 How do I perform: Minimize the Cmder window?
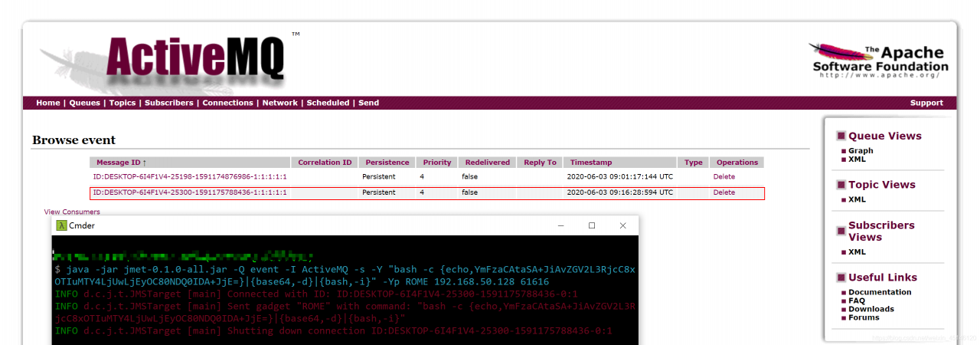tap(561, 225)
